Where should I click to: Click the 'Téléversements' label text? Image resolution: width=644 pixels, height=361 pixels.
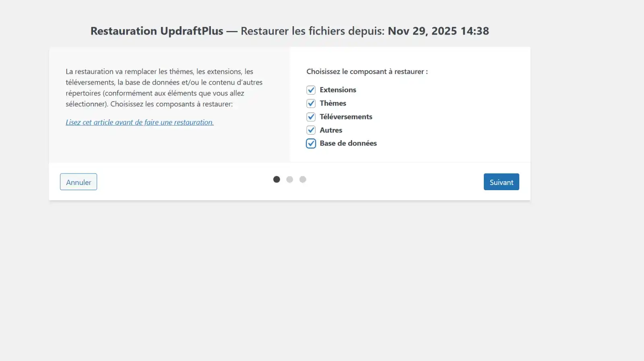click(x=346, y=117)
